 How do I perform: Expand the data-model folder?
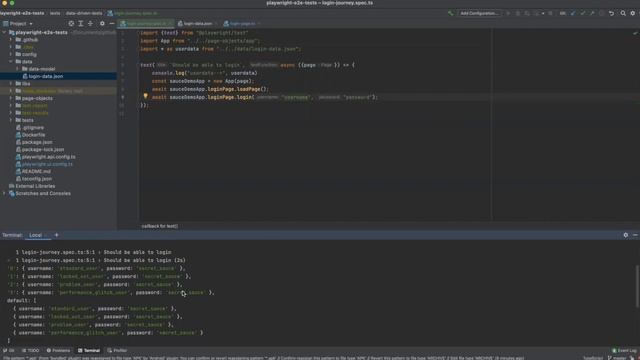tap(18, 69)
